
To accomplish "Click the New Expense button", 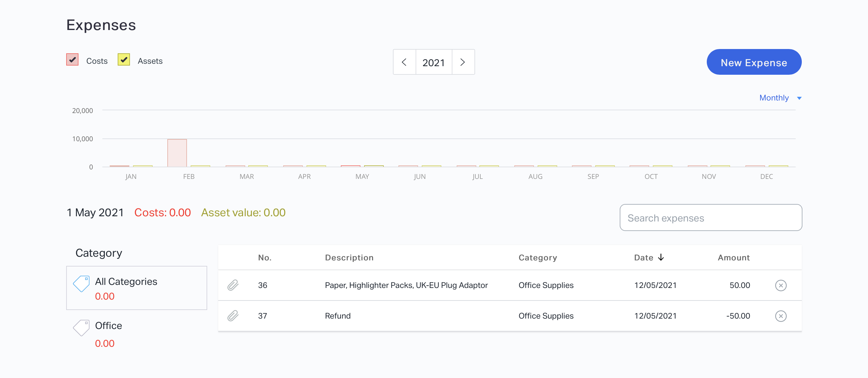I will (x=754, y=62).
